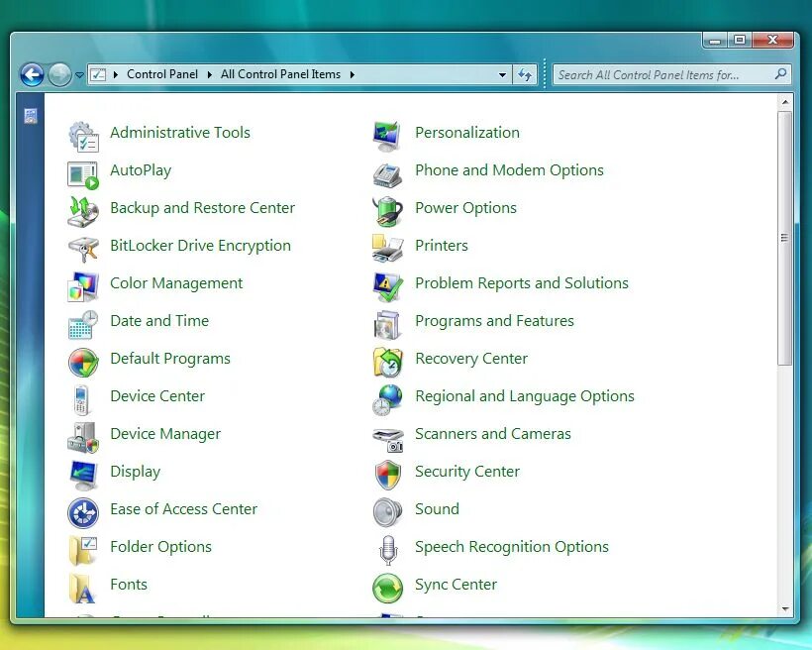The height and width of the screenshot is (650, 812).
Task: Expand the address bar history dropdown
Action: (502, 75)
